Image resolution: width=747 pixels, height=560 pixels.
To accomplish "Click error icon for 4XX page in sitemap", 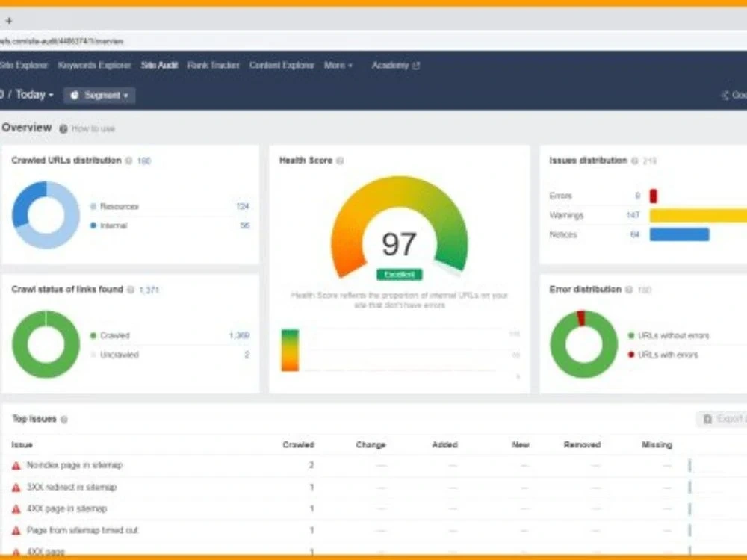I will (x=16, y=509).
